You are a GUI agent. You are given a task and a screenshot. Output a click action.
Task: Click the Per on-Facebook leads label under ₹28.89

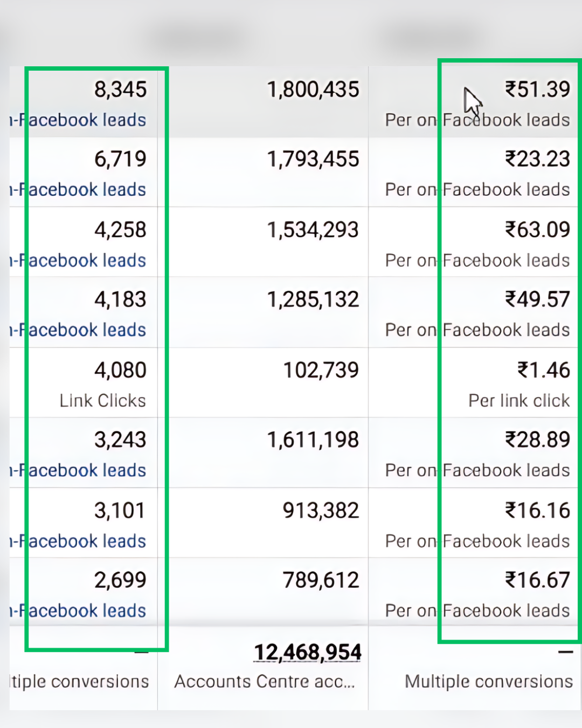(x=477, y=470)
